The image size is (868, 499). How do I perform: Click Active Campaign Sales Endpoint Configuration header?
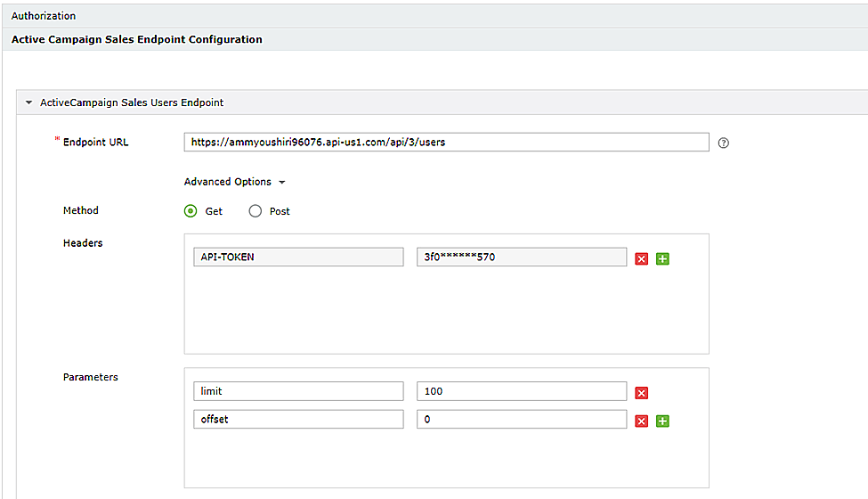pos(137,39)
